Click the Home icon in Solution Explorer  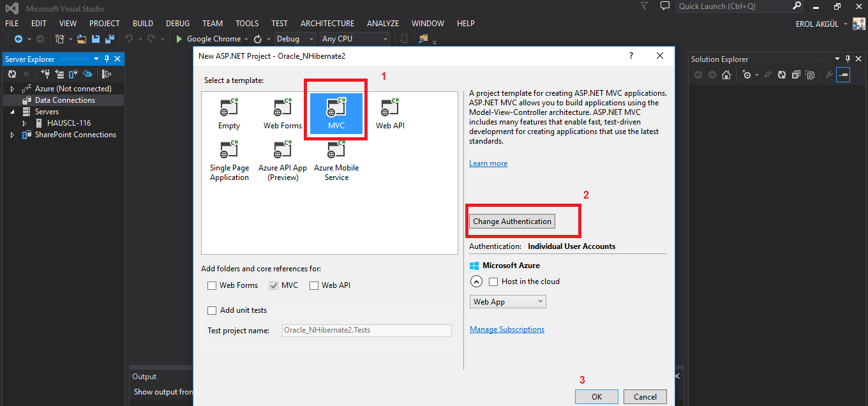pos(726,75)
